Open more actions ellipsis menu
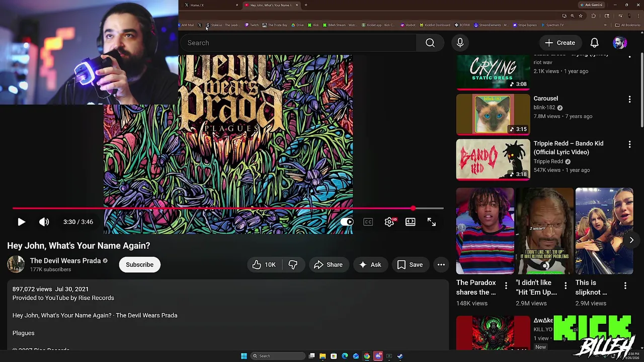The width and height of the screenshot is (644, 362). [441, 264]
